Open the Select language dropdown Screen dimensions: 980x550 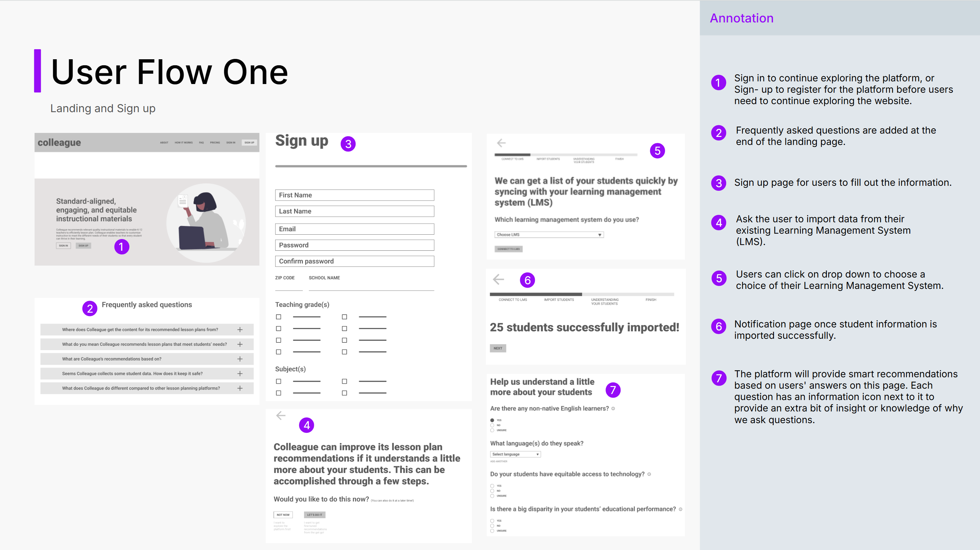click(515, 454)
